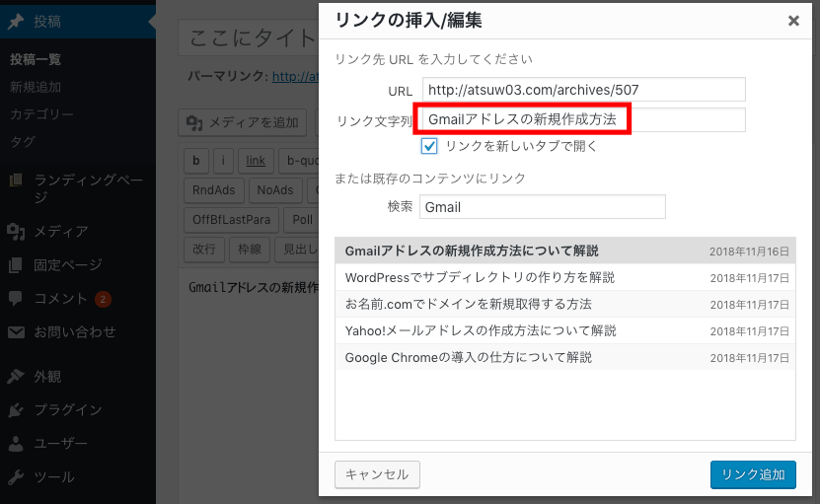Click the bold 'b' editor button

click(x=196, y=161)
